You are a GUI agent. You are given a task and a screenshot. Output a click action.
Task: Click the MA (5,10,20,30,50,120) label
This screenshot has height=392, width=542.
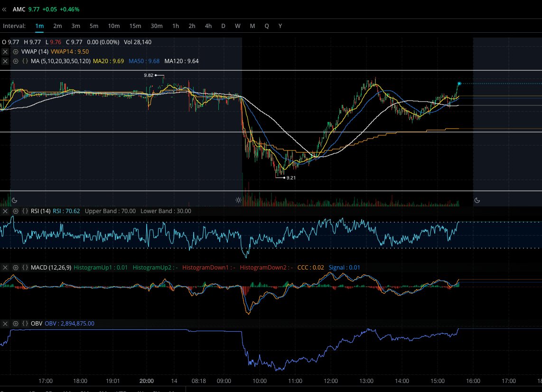pyautogui.click(x=60, y=61)
